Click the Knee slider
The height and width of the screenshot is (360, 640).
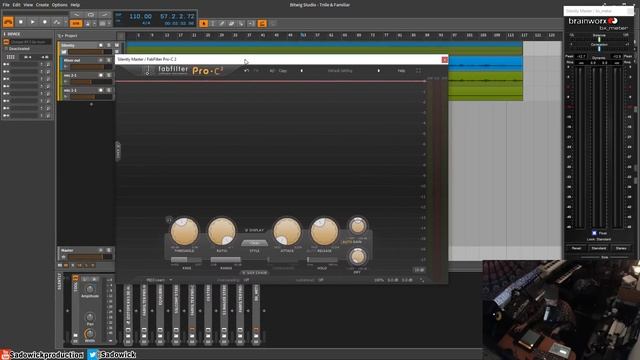[x=187, y=260]
